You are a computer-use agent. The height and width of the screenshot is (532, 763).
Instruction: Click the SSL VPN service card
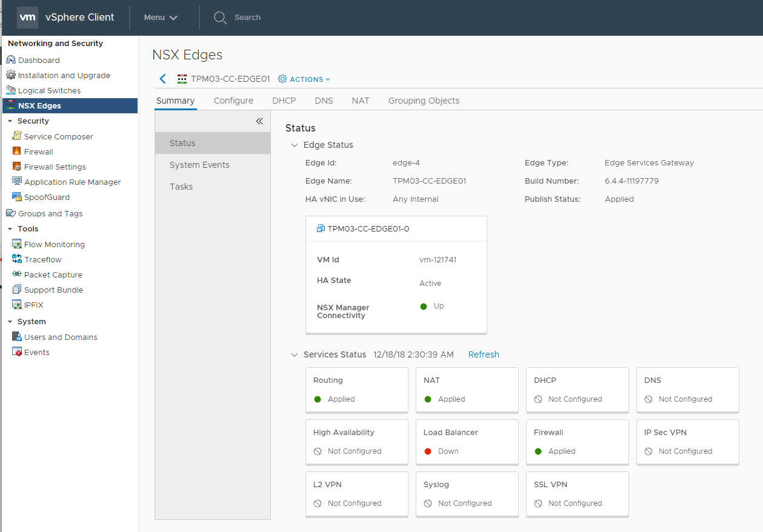(x=577, y=494)
